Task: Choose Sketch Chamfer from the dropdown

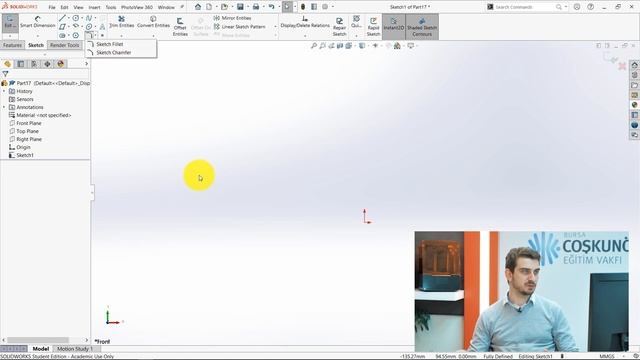Action: click(x=113, y=53)
